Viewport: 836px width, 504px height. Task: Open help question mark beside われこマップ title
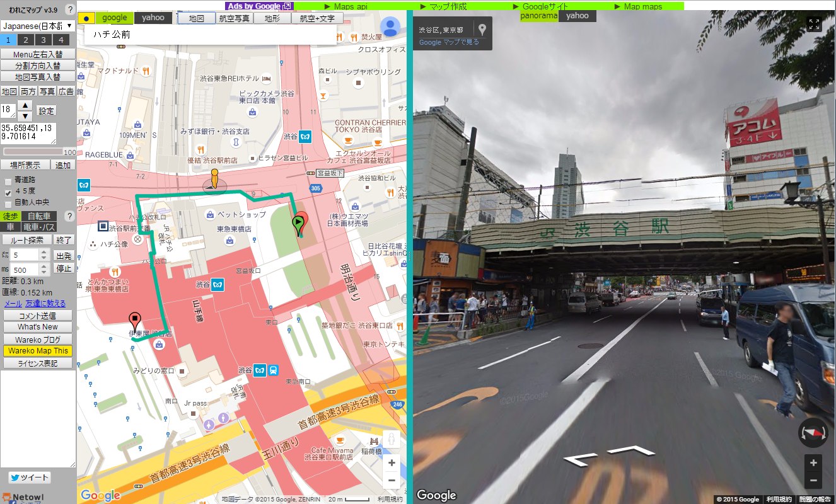69,9
